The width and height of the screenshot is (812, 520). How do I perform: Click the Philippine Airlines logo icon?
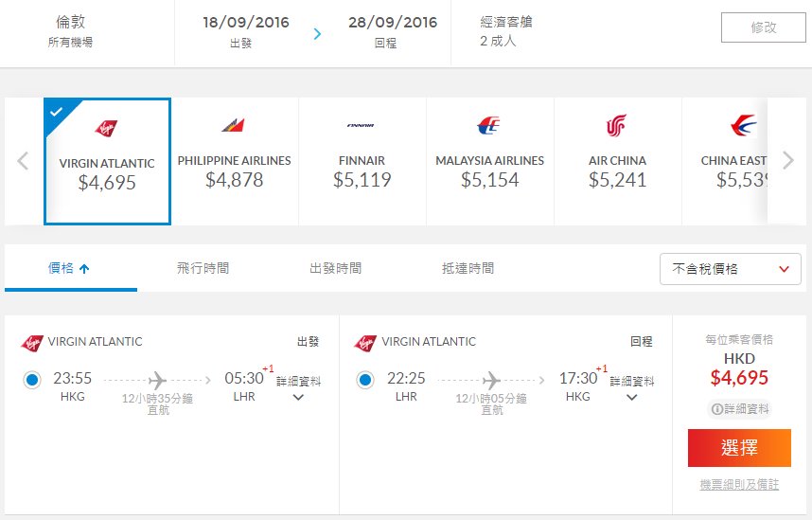(x=233, y=125)
